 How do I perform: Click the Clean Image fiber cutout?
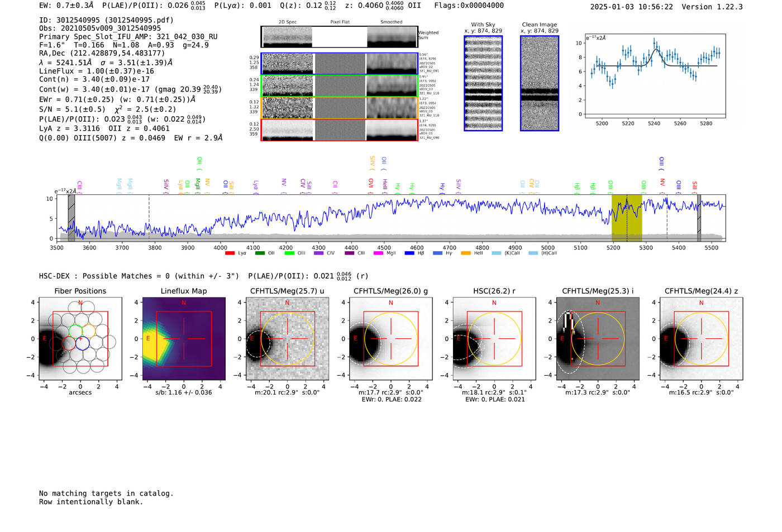pos(540,83)
